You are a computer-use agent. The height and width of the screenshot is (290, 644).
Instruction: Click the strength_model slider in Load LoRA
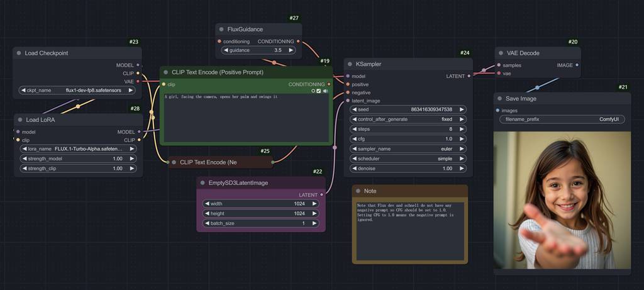click(77, 159)
